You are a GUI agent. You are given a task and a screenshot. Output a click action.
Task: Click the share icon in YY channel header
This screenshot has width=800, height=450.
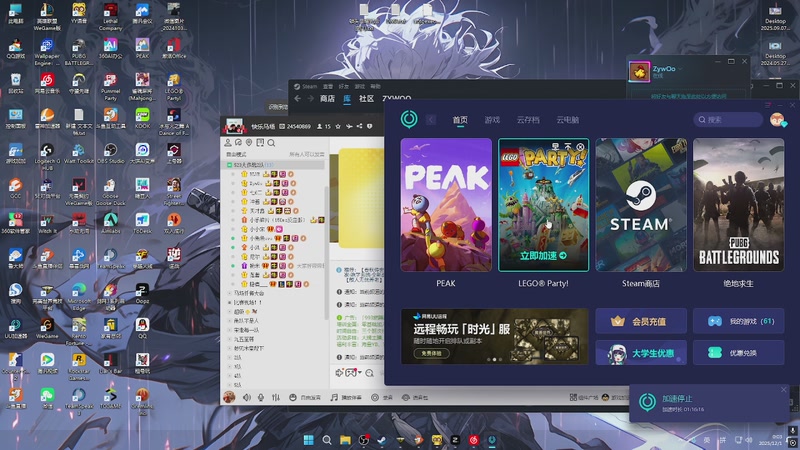[359, 126]
